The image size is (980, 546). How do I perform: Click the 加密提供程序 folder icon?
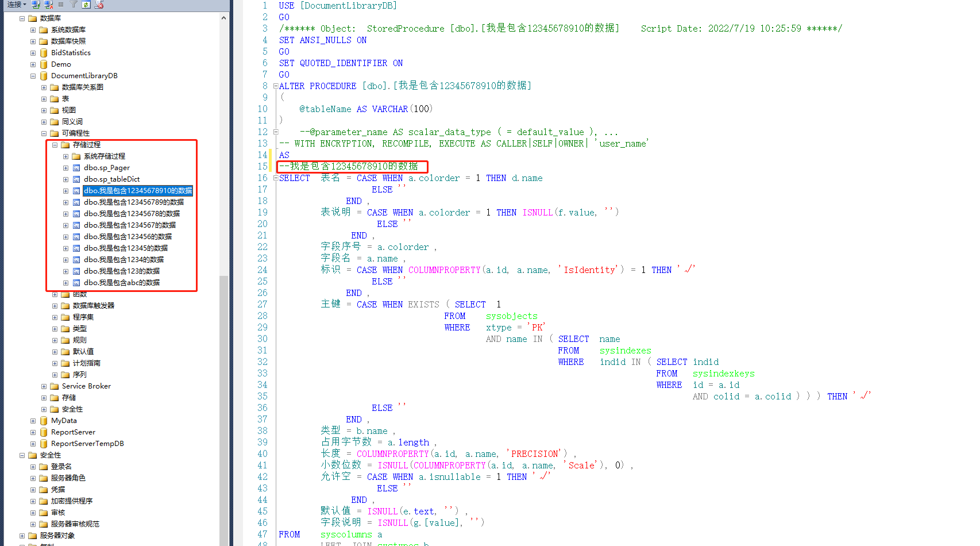[44, 501]
